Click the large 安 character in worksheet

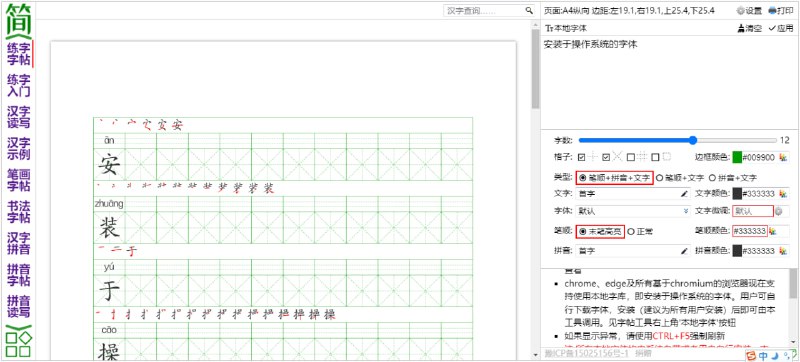[109, 165]
